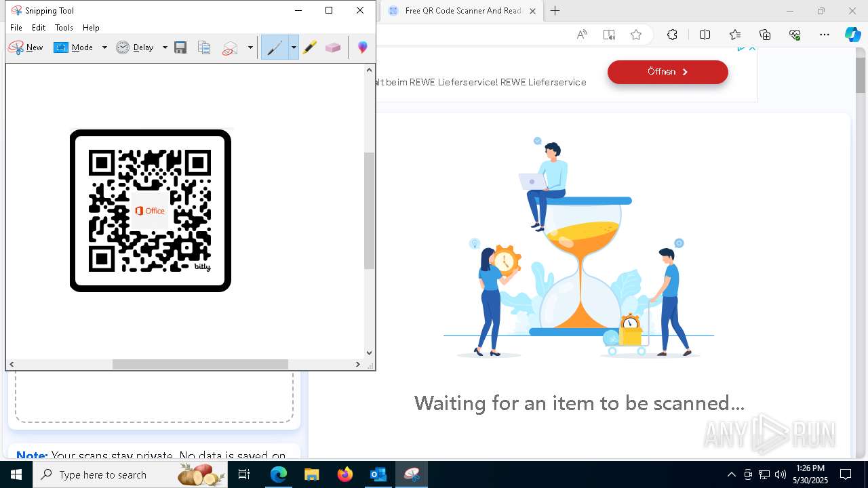The height and width of the screenshot is (488, 868).
Task: Open Edge Extensions puzzle icon
Action: [x=672, y=35]
